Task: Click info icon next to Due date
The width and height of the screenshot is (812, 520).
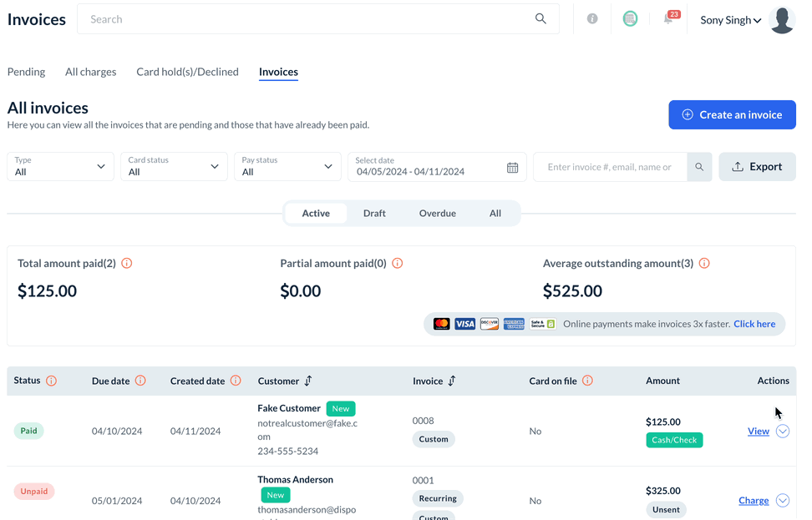Action: pyautogui.click(x=140, y=381)
